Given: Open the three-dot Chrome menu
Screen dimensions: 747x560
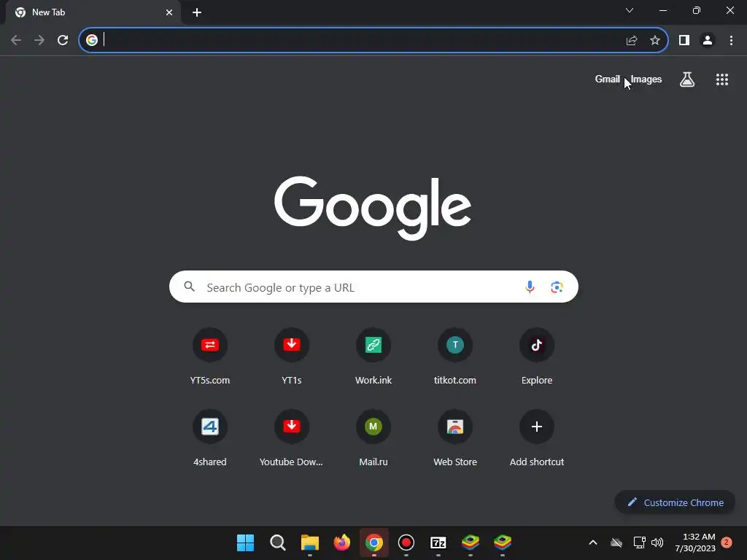Looking at the screenshot, I should click(x=731, y=40).
